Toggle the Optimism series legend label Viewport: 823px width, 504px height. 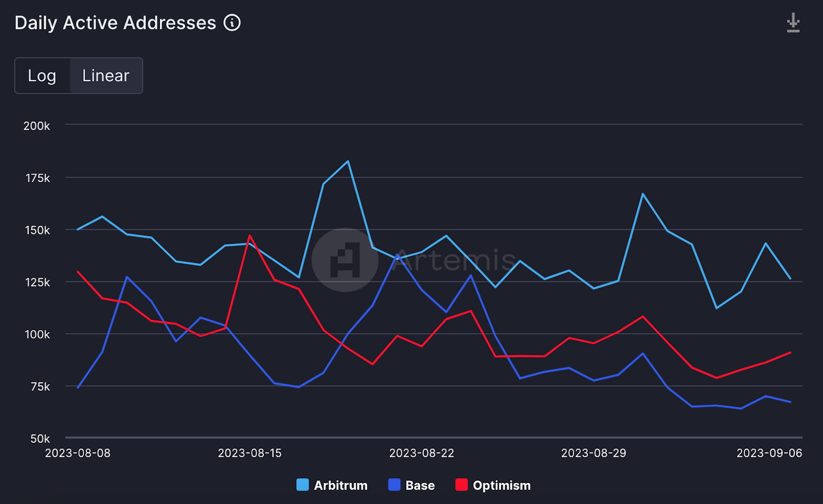pyautogui.click(x=502, y=485)
